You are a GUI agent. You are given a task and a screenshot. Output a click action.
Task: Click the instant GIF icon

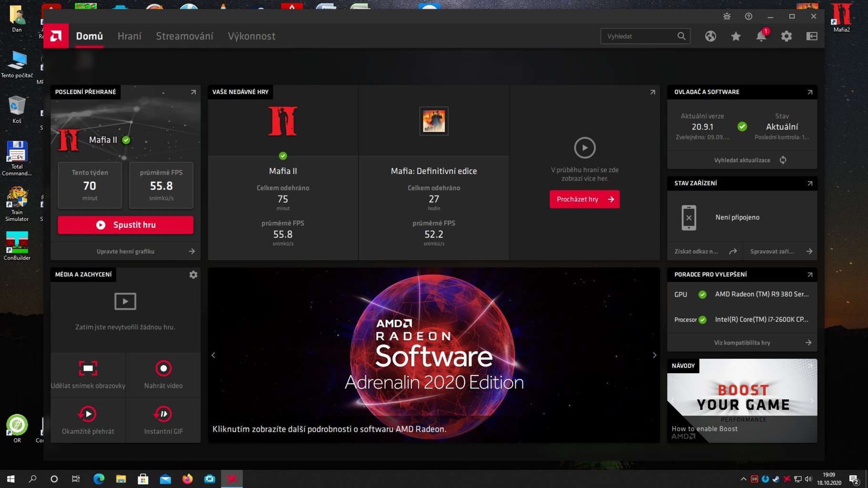click(163, 414)
